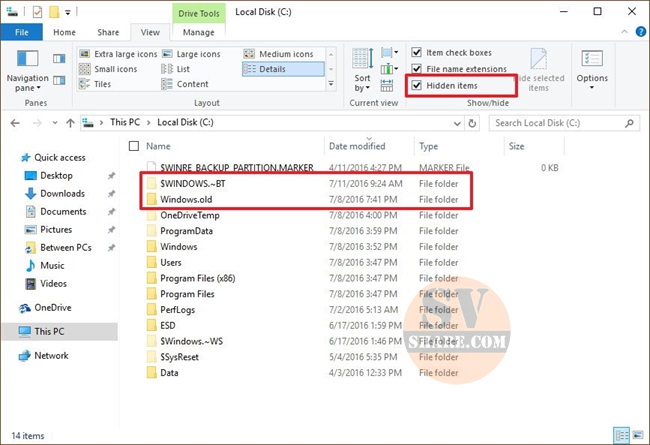Viewport: 650px width, 445px height.
Task: Switch to the Share tab
Action: (x=108, y=32)
